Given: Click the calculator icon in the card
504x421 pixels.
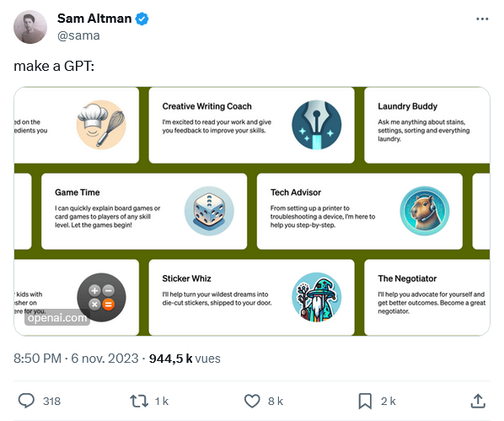Looking at the screenshot, I should pos(101,298).
